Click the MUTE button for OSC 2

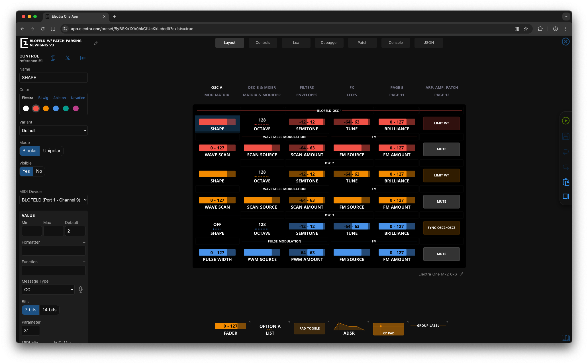[441, 201]
